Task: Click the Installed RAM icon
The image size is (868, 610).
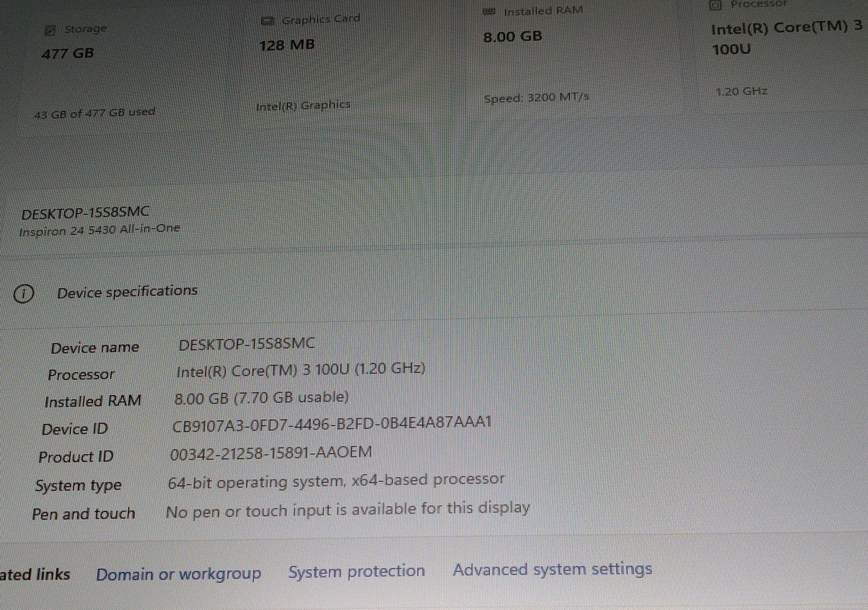Action: click(x=490, y=12)
